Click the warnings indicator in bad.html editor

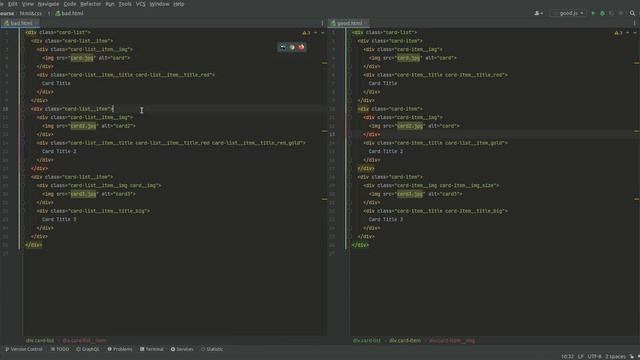pyautogui.click(x=306, y=33)
